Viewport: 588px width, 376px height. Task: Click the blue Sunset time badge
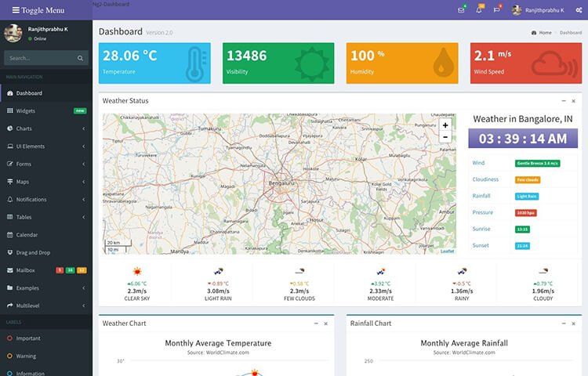click(522, 246)
